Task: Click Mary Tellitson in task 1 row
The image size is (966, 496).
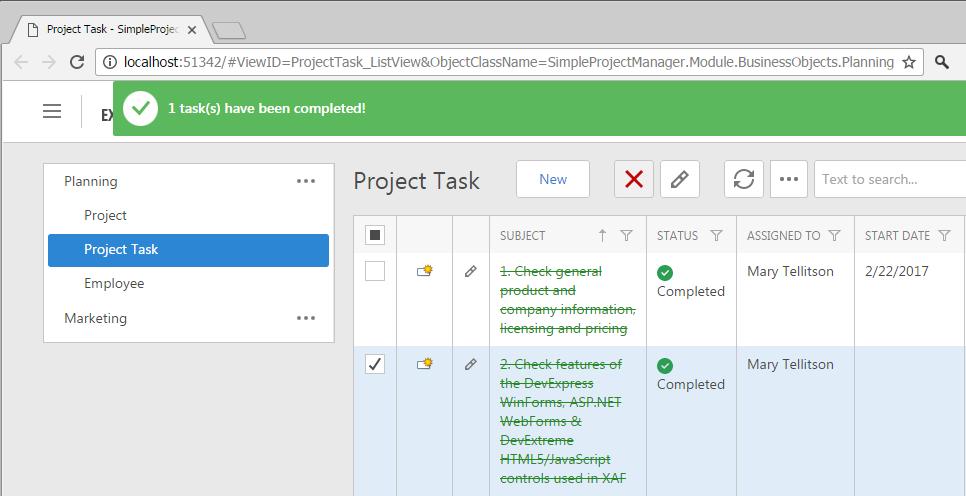Action: point(790,271)
